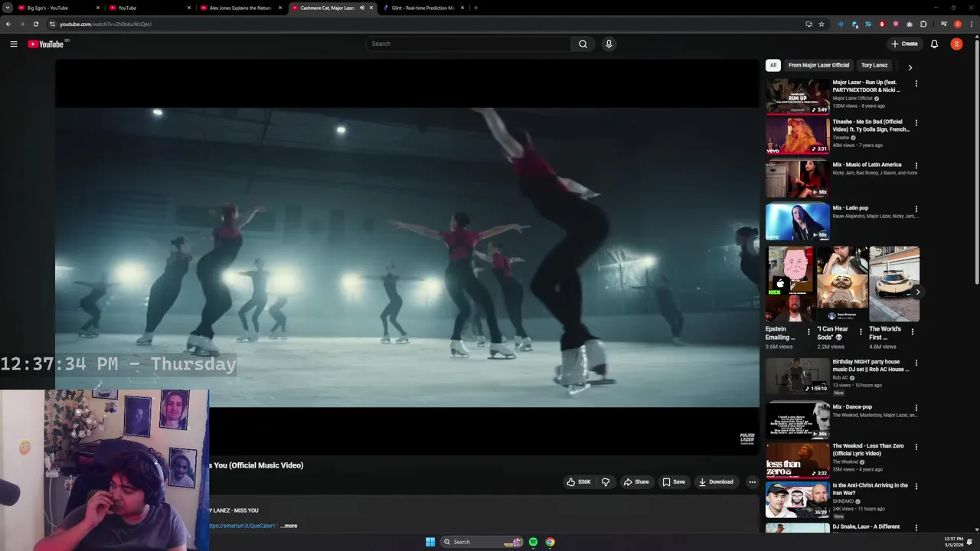Open Spotify from the taskbar

533,542
